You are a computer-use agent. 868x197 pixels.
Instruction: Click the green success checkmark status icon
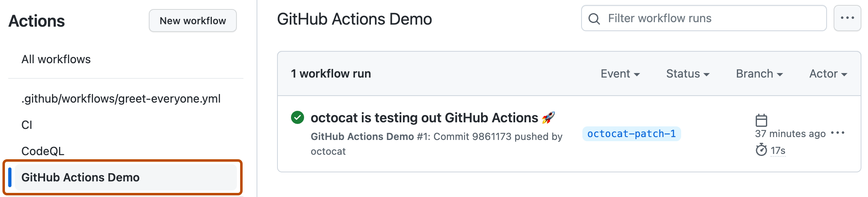tap(298, 117)
